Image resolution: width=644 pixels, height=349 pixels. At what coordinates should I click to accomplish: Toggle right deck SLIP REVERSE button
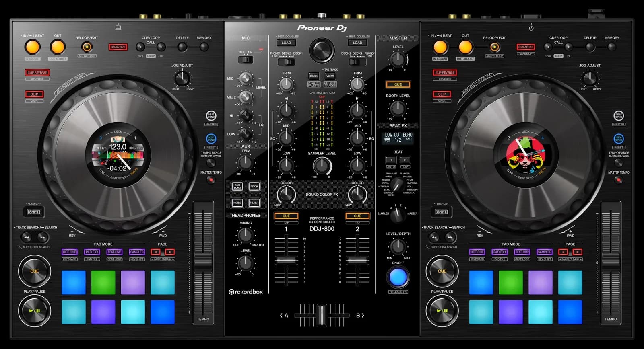point(445,73)
